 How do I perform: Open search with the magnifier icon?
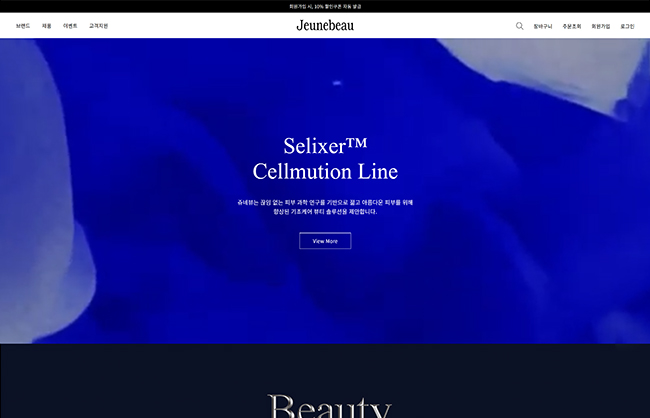[519, 26]
